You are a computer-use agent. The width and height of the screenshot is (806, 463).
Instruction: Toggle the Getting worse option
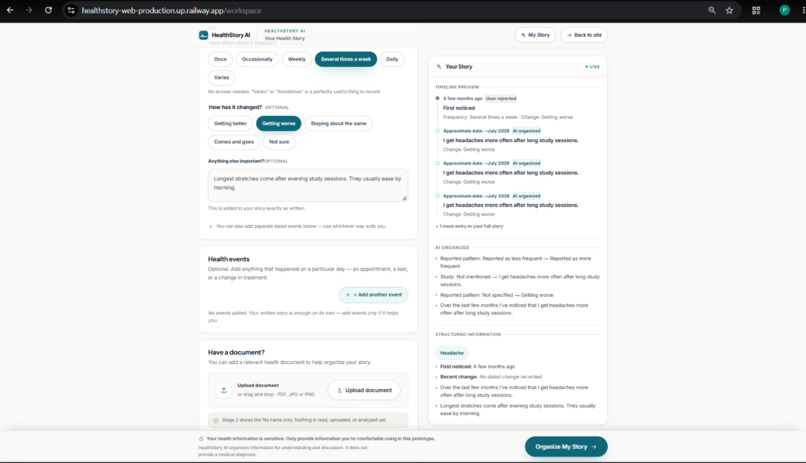[279, 123]
